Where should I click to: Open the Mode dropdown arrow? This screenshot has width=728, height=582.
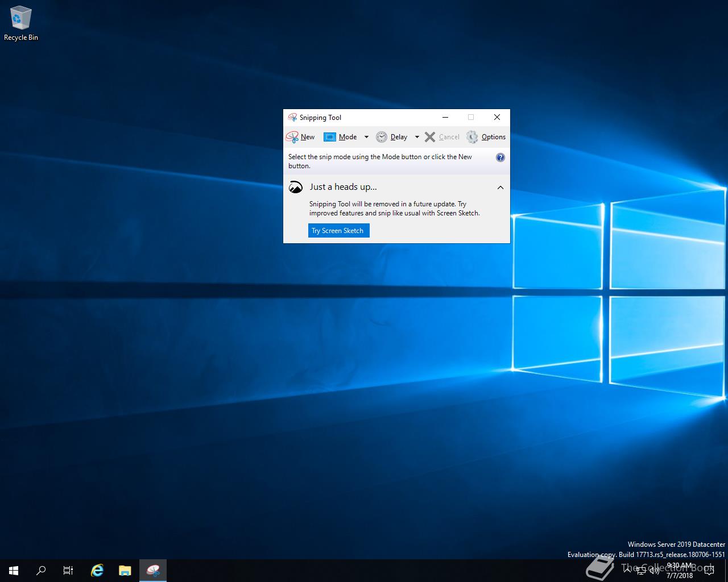point(366,137)
